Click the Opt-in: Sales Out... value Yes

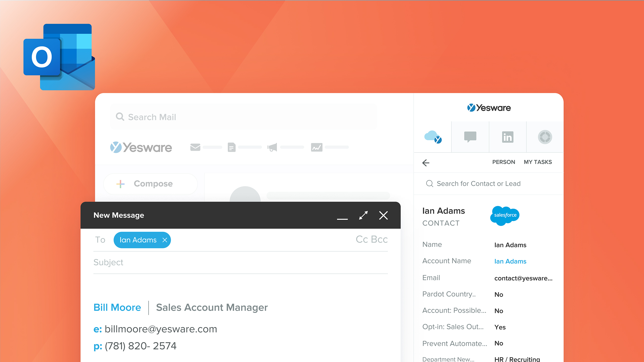point(500,327)
